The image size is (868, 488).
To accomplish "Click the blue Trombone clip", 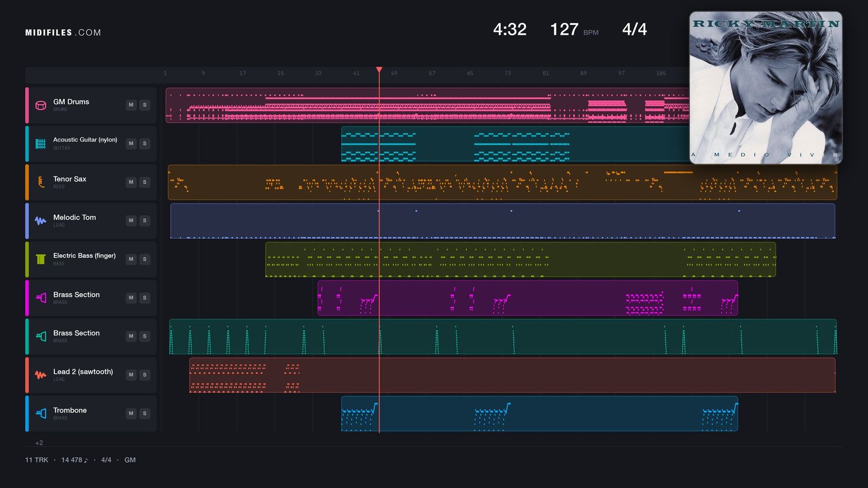I will 539,413.
